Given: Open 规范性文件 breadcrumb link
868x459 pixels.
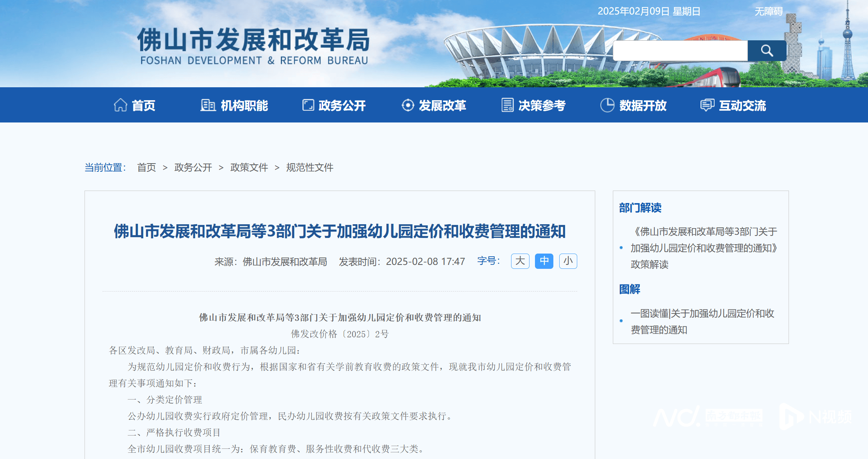Looking at the screenshot, I should click(x=310, y=167).
